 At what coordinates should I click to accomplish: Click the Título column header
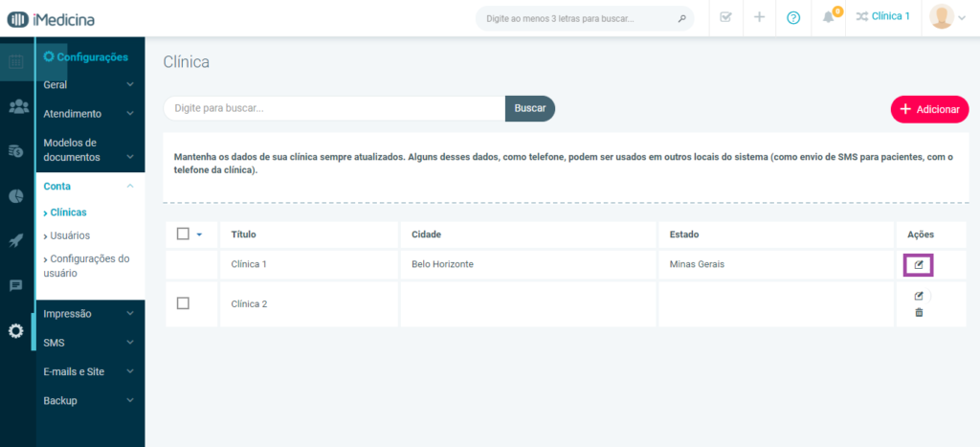point(244,235)
